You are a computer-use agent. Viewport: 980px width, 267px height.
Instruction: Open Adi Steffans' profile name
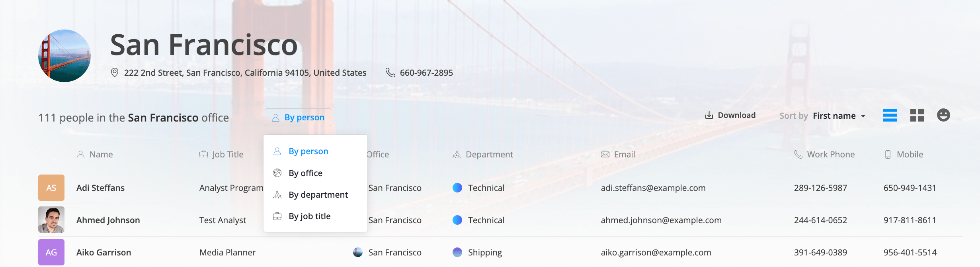point(100,188)
